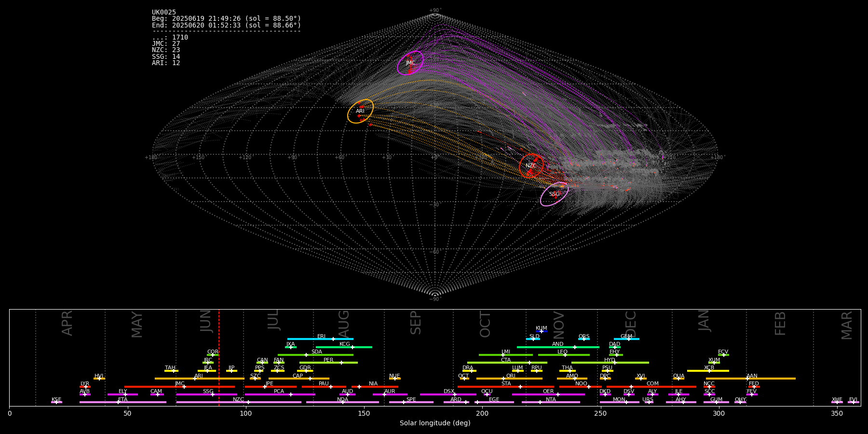This screenshot has width=868, height=434.
Task: Click the SLD shower label in timeline
Action: tap(534, 337)
